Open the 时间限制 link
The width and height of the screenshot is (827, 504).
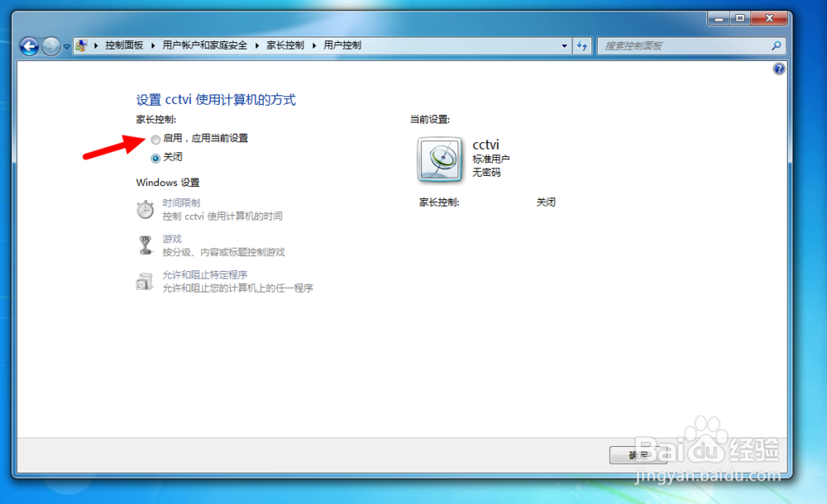point(181,203)
